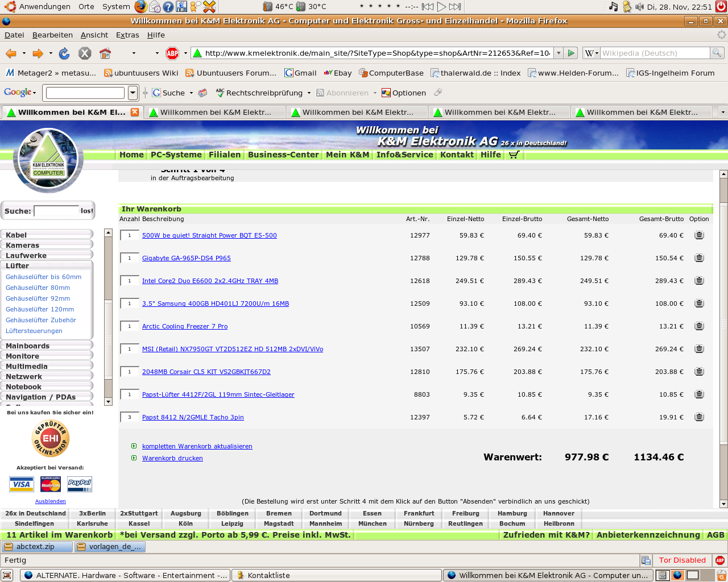Remove Arctic Cooling Freezer 7 Pro item

click(x=699, y=326)
